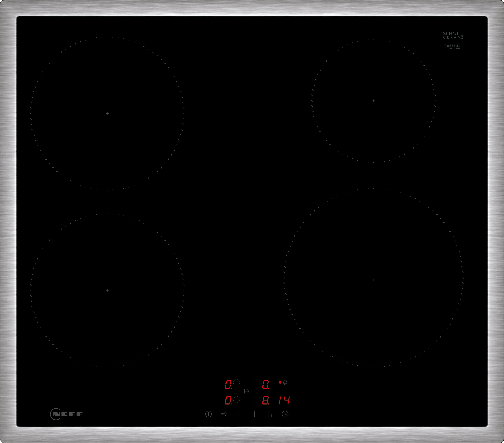The image size is (504, 443).
Task: Activate the key-shaped child lock control
Action: [224, 414]
